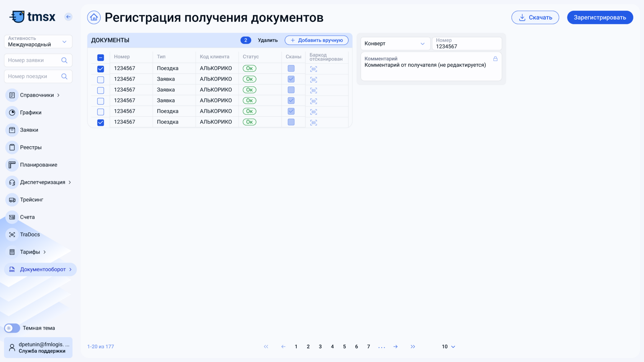Toggle the Сканы checkbox in the fifth row
Image resolution: width=644 pixels, height=362 pixels.
point(291,111)
